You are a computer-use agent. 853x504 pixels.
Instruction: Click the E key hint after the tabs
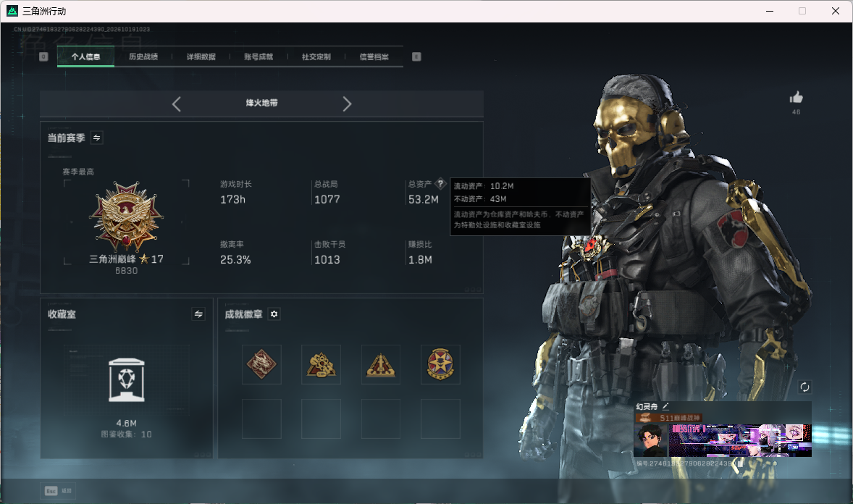point(416,56)
